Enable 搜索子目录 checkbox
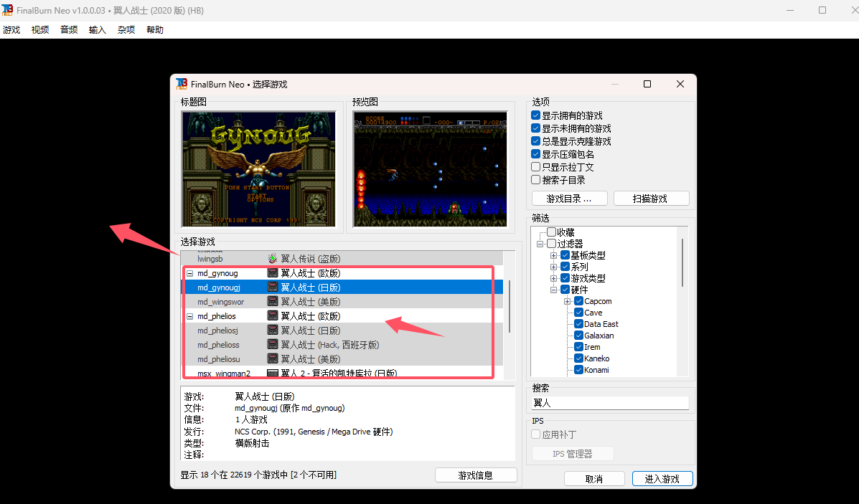 pos(536,180)
